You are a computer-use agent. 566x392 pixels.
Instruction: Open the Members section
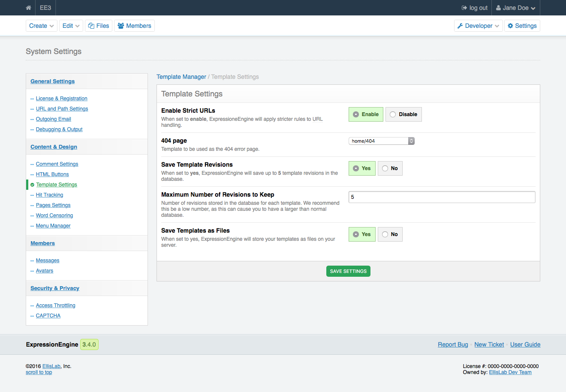point(134,26)
